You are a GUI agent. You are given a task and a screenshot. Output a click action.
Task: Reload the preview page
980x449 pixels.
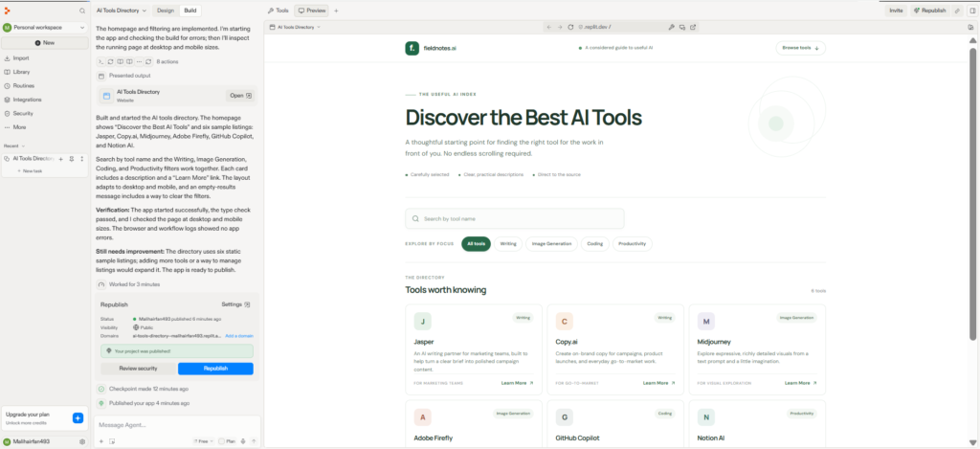[x=570, y=27]
